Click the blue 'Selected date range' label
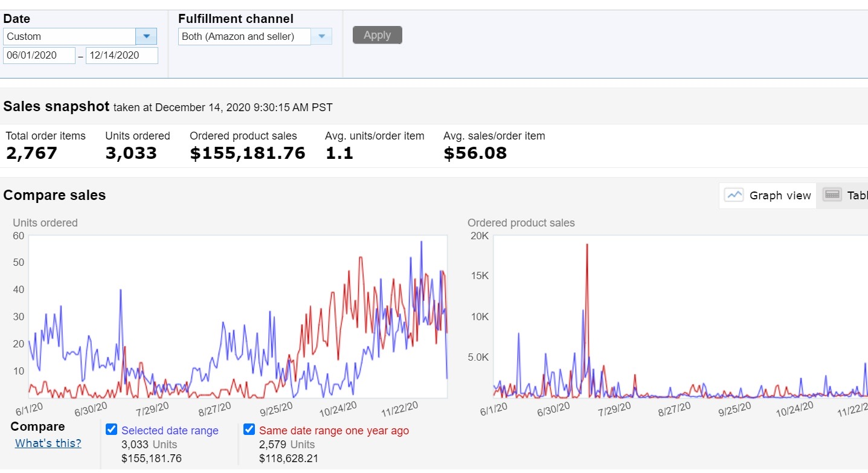The image size is (868, 473). (x=170, y=431)
